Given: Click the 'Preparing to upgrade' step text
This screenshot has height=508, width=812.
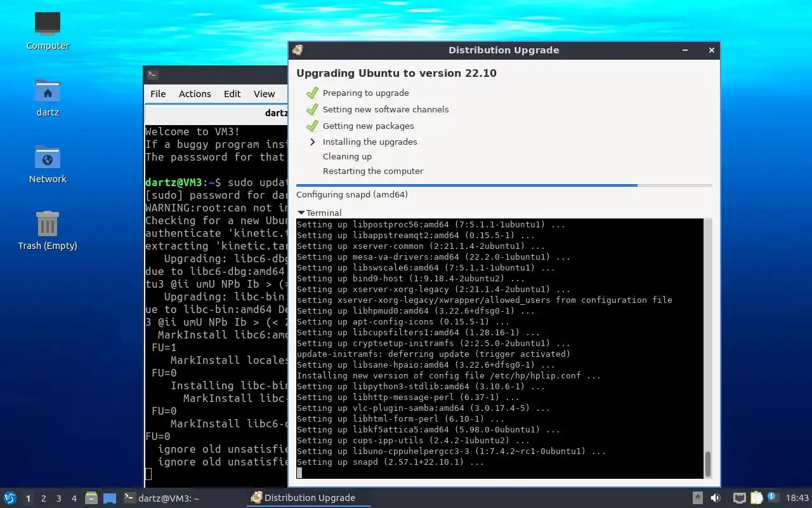Looking at the screenshot, I should tap(366, 93).
